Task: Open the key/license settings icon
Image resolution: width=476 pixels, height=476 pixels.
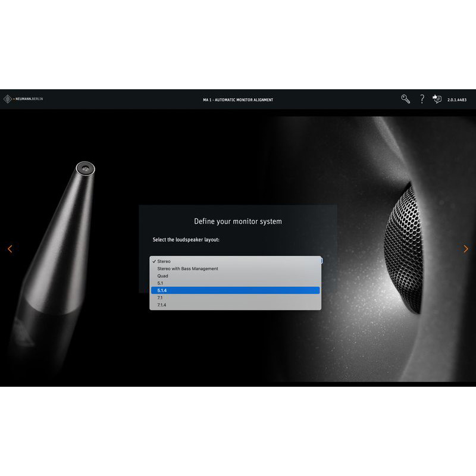Action: [406, 99]
